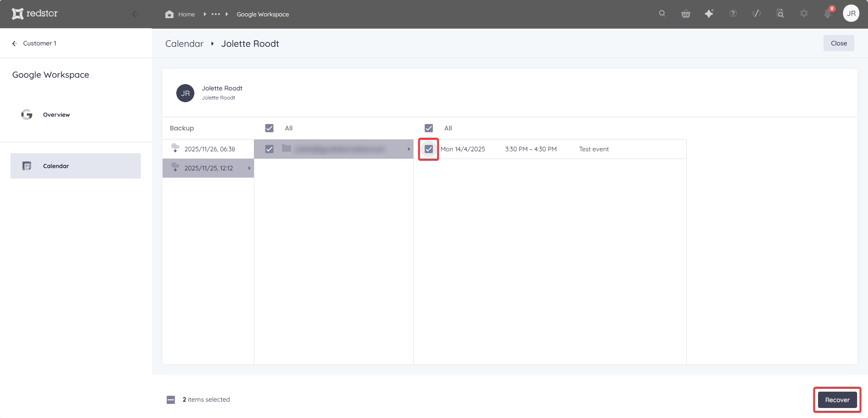Click the cloud icon for backup 2025/11/25
This screenshot has width=868, height=418.
(x=175, y=167)
